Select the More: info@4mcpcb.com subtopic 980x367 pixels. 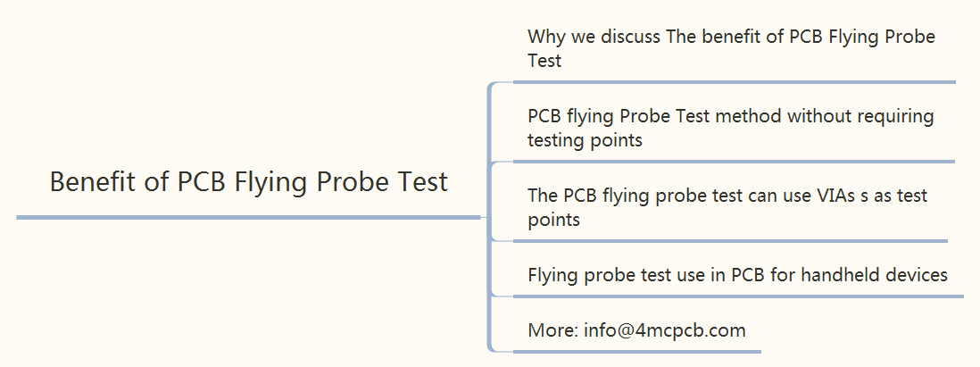pos(637,329)
